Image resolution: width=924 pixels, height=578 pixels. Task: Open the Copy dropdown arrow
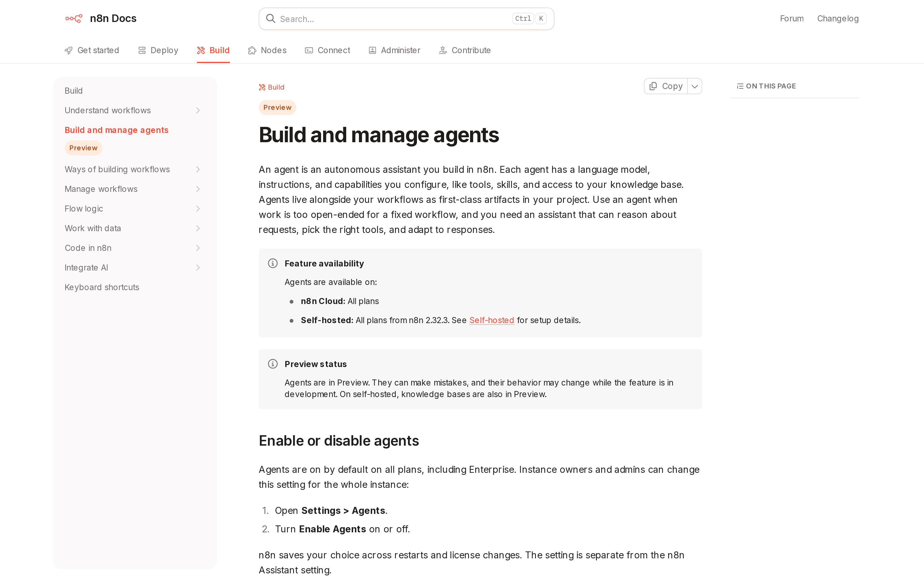coord(694,86)
